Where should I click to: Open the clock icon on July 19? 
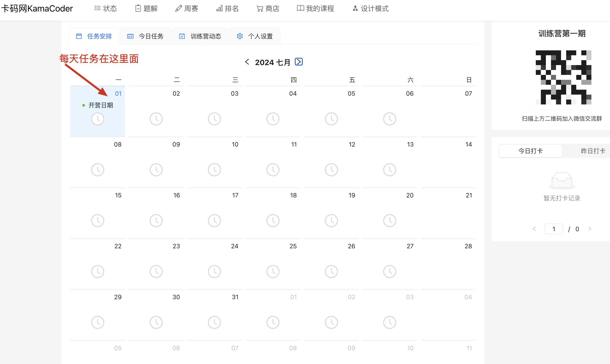[331, 221]
